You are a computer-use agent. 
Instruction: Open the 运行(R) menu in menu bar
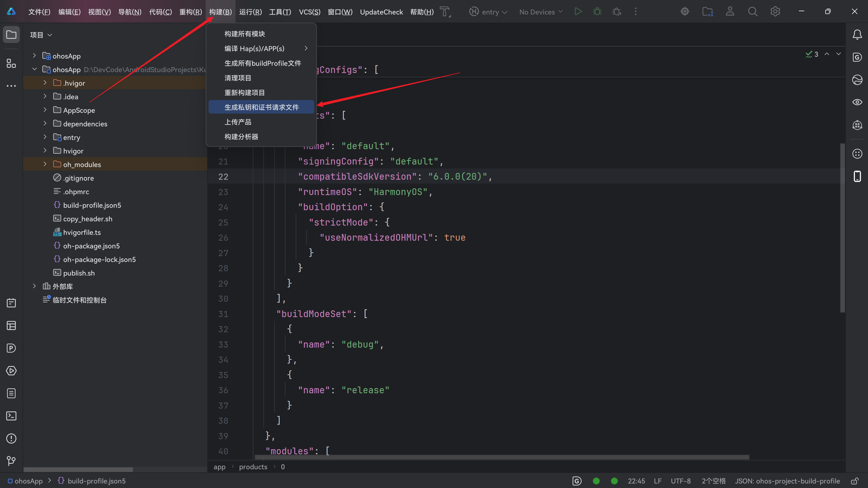(250, 12)
